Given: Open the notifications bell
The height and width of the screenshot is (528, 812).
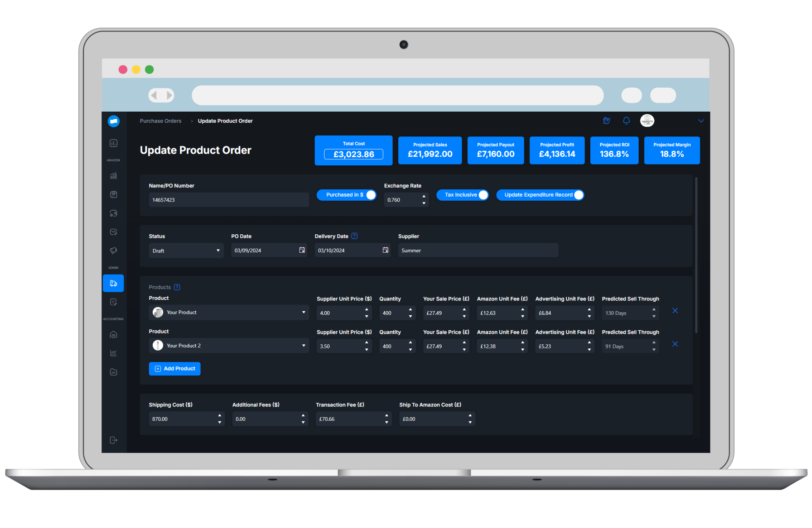Looking at the screenshot, I should 626,121.
